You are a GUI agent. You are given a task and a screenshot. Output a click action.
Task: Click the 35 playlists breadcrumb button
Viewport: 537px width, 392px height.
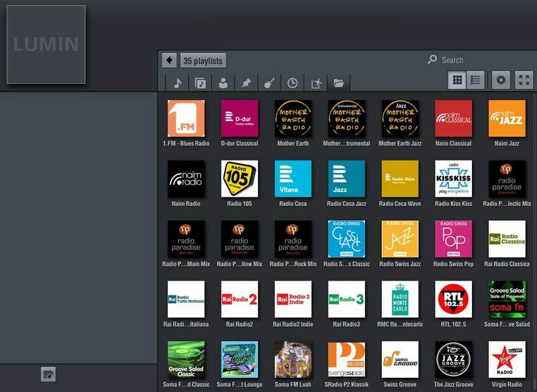tap(203, 60)
